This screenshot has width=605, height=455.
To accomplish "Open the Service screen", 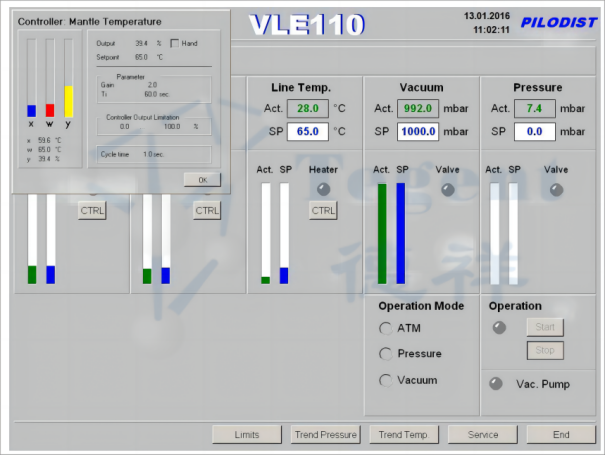I will [482, 435].
